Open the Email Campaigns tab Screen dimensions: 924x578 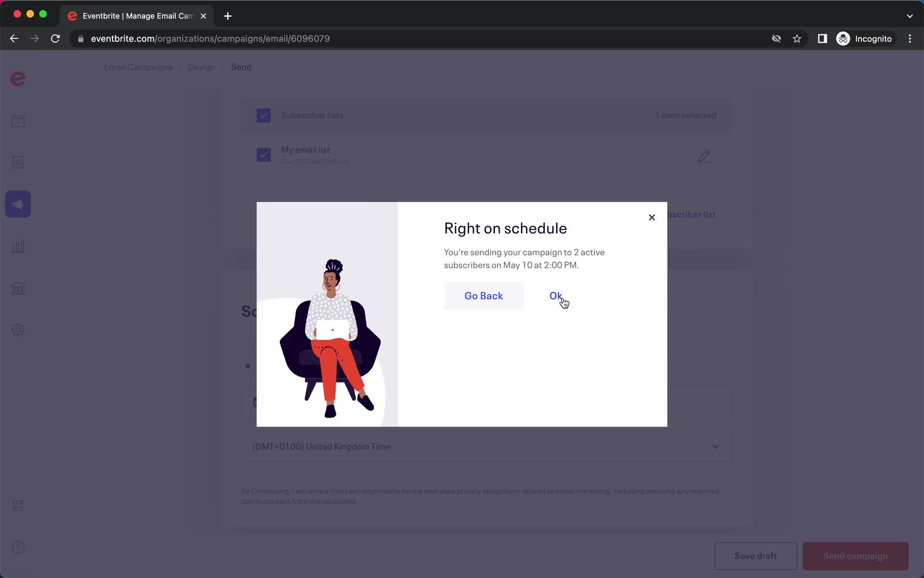tap(138, 66)
